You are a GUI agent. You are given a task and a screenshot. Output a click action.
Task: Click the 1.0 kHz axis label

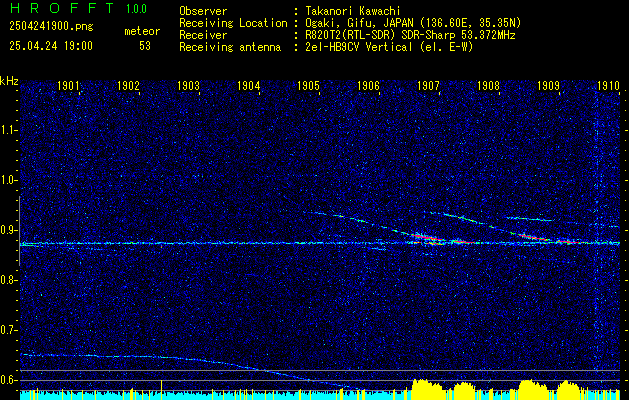[8, 180]
